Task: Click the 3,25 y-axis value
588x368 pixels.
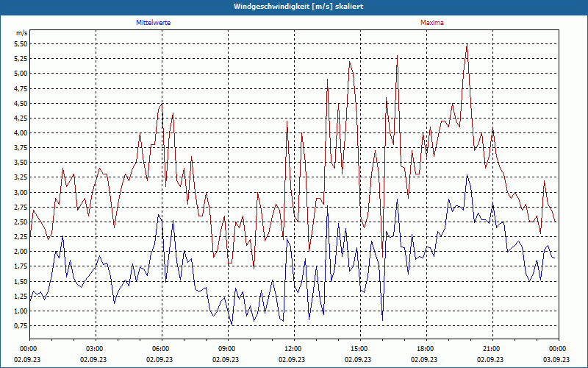Action: click(x=22, y=177)
